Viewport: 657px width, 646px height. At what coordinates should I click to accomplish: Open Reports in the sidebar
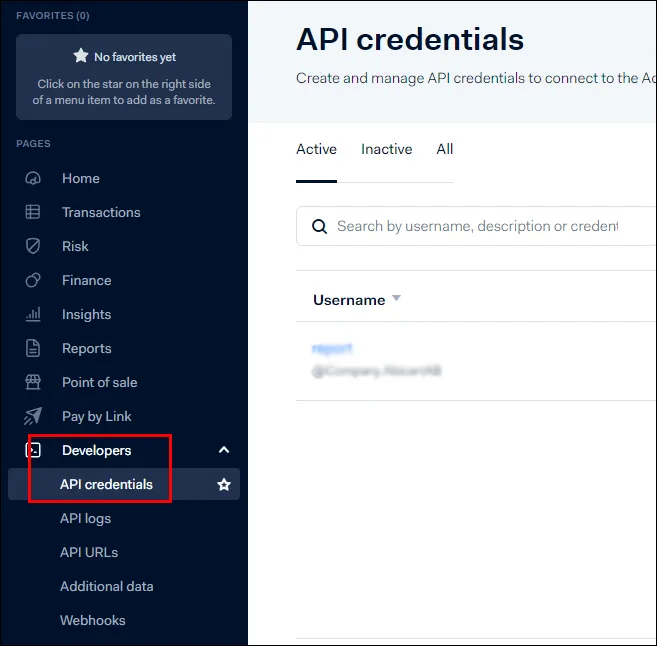pos(87,349)
